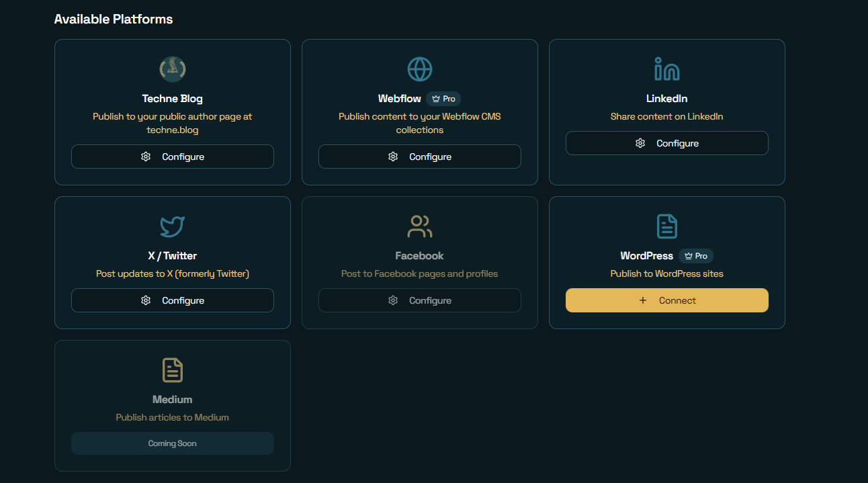Click the LinkedIn title text

coord(667,99)
